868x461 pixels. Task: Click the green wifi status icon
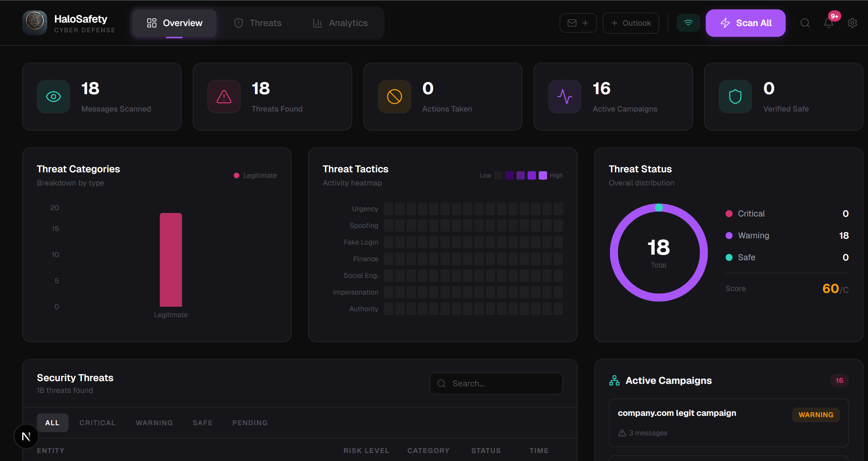click(688, 23)
